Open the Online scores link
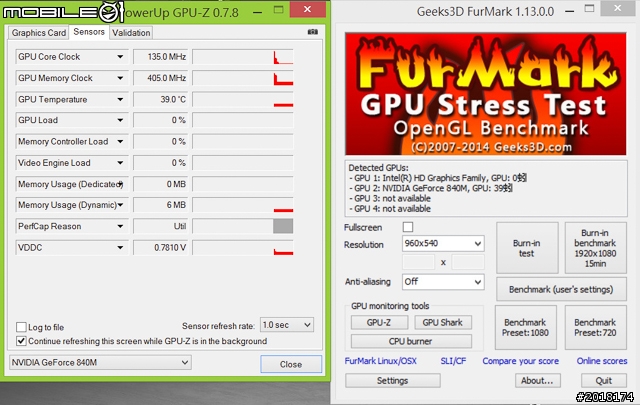The width and height of the screenshot is (640, 405). (x=602, y=361)
